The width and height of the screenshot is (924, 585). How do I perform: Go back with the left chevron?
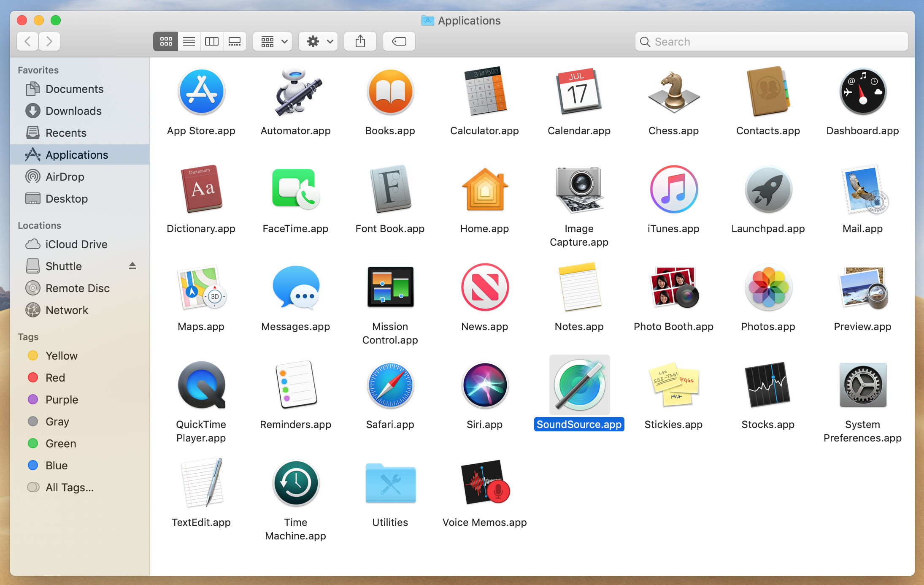28,41
